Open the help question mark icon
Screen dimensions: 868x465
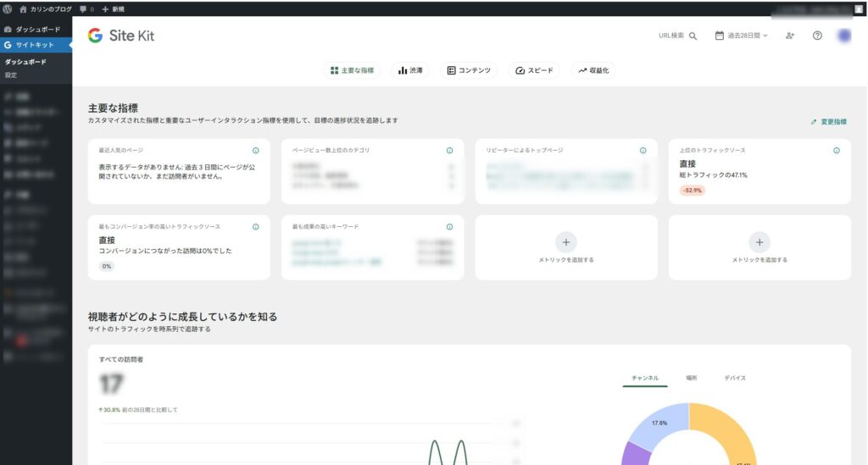tap(817, 36)
